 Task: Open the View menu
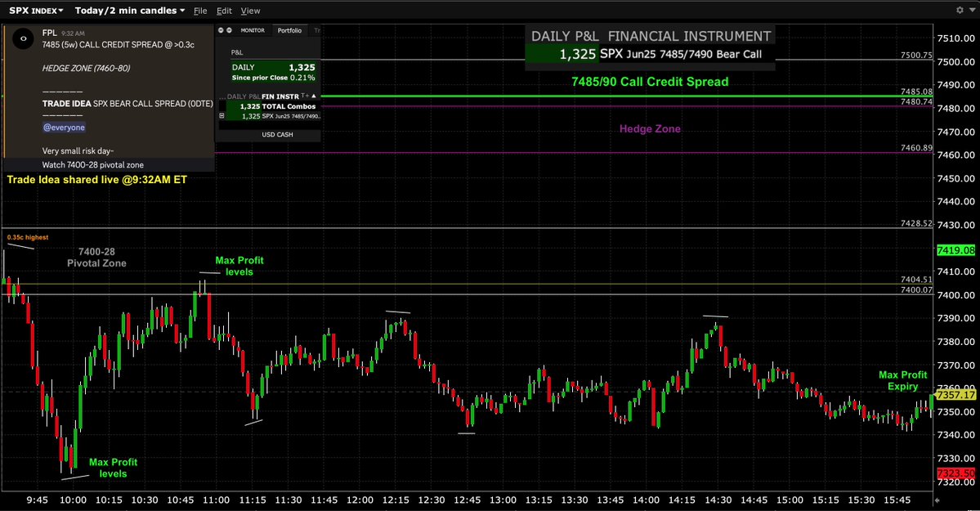point(251,11)
